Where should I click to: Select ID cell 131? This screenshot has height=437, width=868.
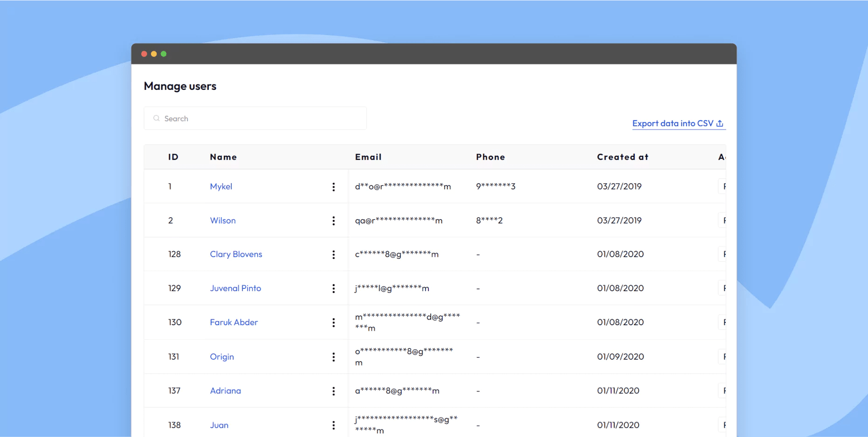pyautogui.click(x=173, y=357)
